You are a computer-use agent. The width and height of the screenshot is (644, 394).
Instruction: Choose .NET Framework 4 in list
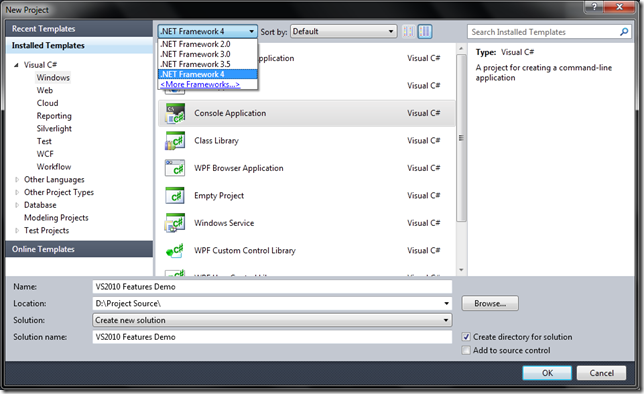click(208, 74)
